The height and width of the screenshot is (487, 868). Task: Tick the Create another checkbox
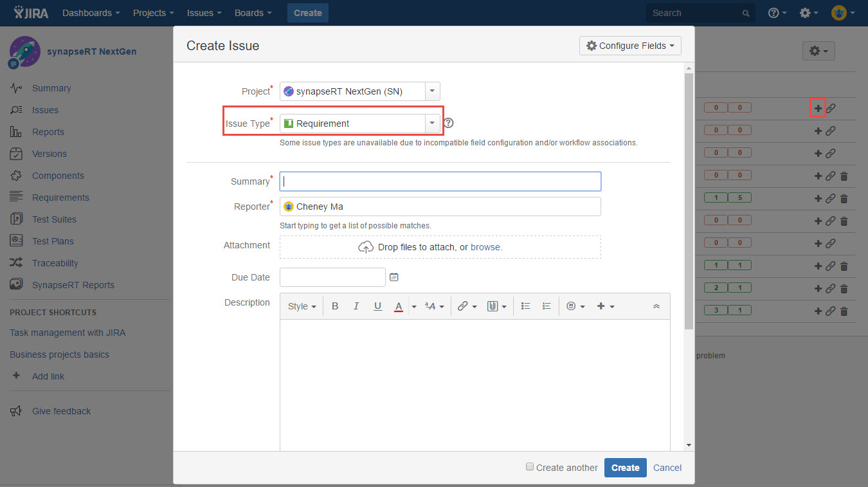click(530, 467)
